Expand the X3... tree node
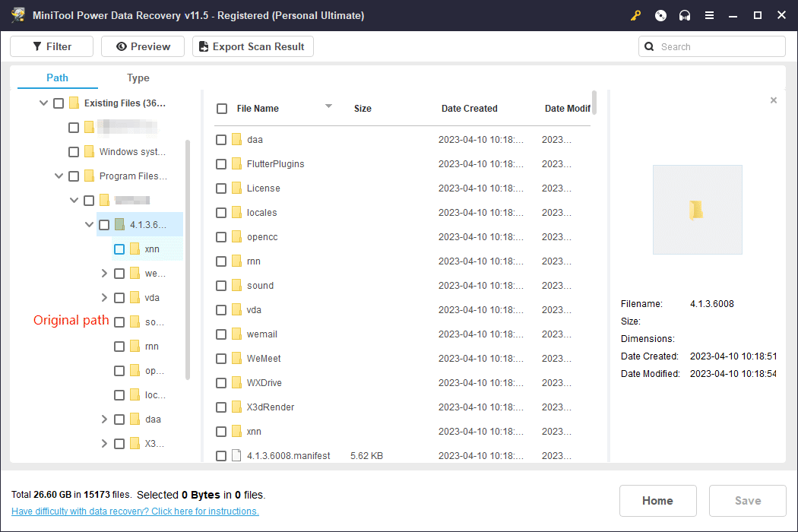The image size is (798, 532). (104, 443)
